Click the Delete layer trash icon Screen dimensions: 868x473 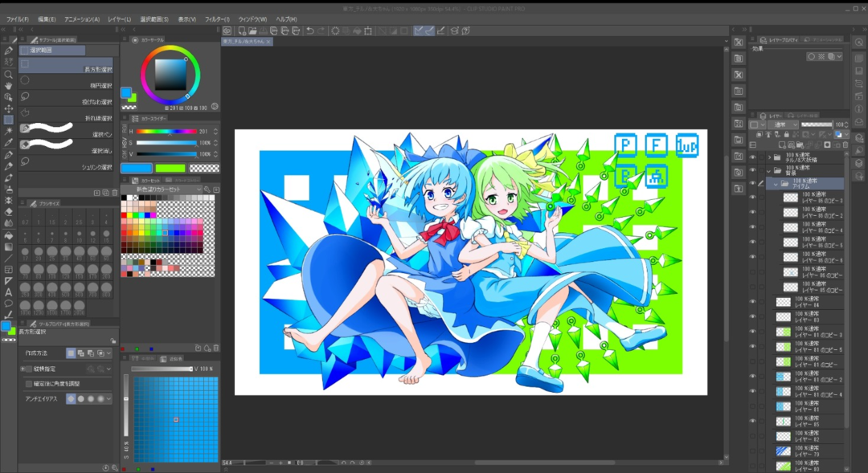pos(845,145)
